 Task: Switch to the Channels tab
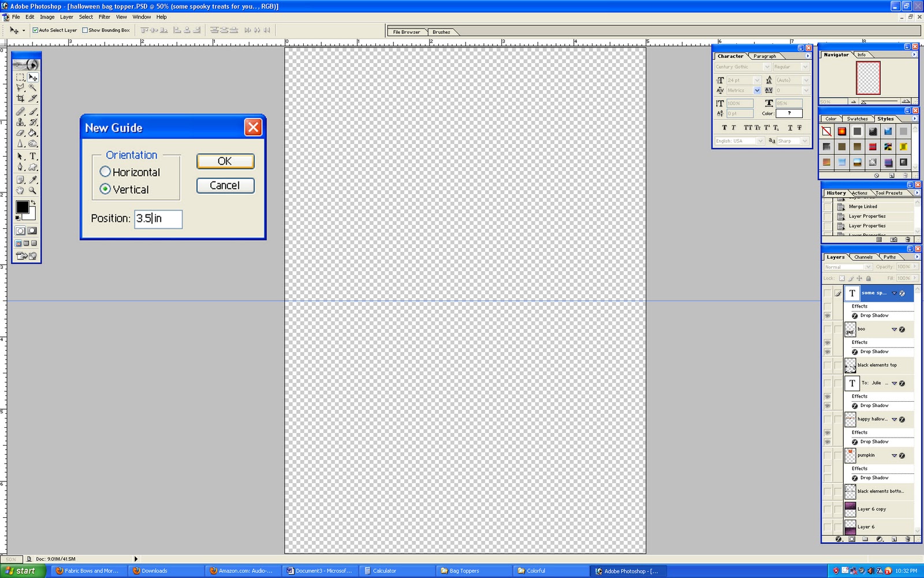[863, 257]
